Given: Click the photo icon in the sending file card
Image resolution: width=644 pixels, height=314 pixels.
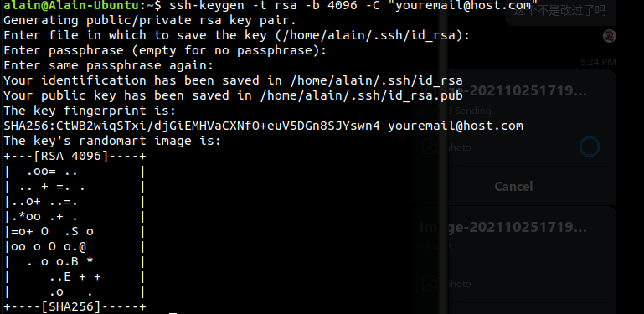Looking at the screenshot, I should pyautogui.click(x=430, y=147).
